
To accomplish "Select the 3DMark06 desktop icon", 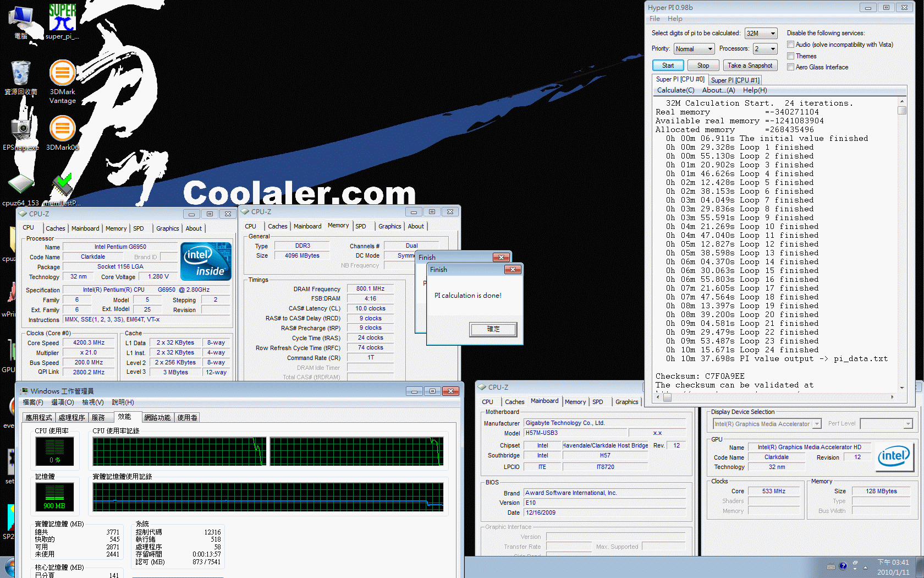I will click(62, 132).
